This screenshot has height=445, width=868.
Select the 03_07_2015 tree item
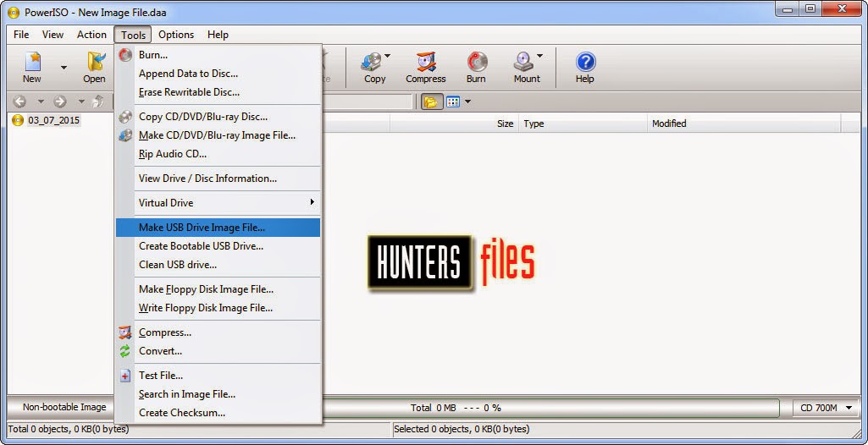tap(53, 120)
